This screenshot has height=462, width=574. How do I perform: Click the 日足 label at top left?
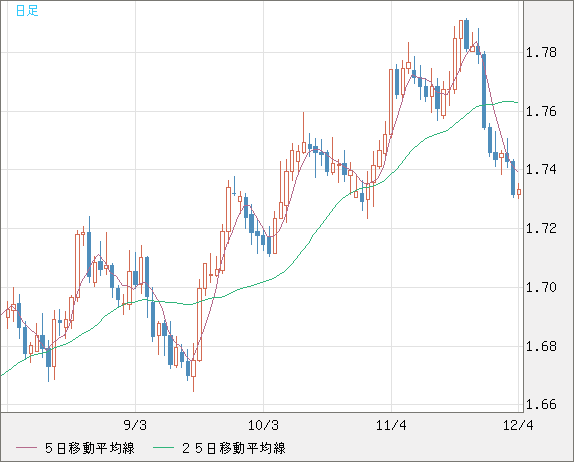coord(27,10)
